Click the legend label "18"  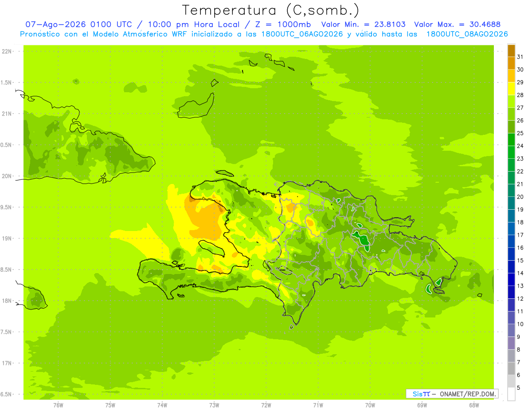[x=520, y=223]
